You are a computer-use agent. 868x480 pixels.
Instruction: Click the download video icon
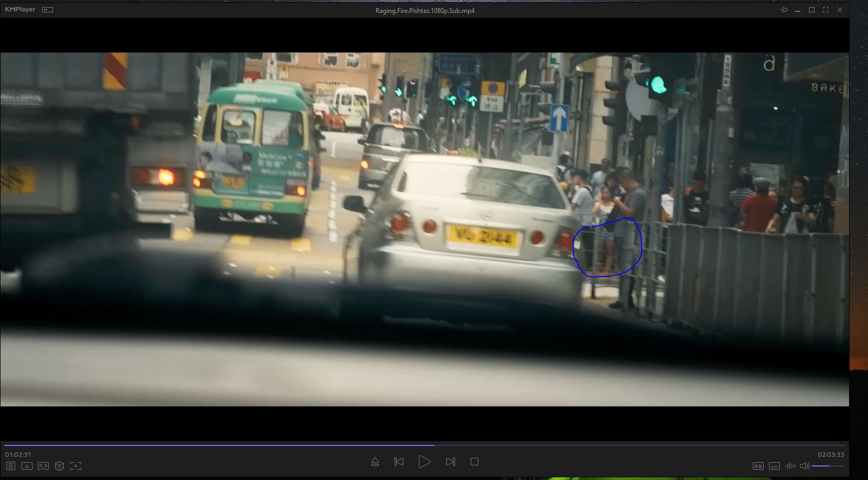(x=27, y=466)
